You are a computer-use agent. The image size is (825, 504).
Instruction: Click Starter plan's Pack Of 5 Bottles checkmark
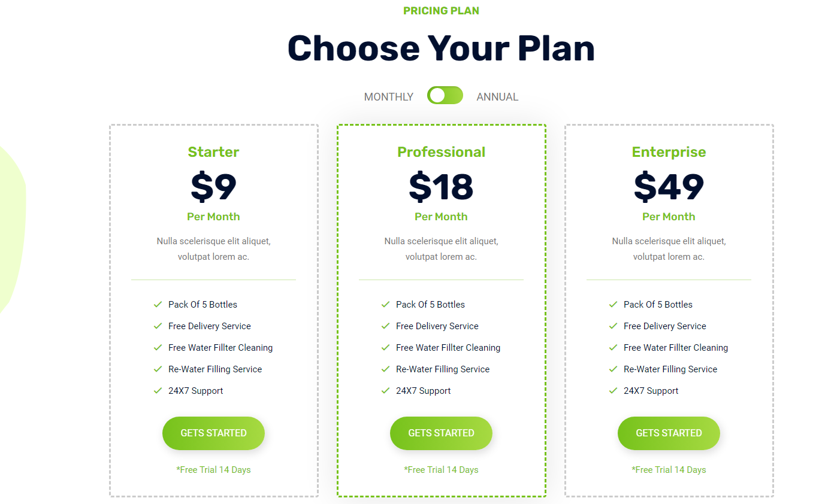pos(158,305)
